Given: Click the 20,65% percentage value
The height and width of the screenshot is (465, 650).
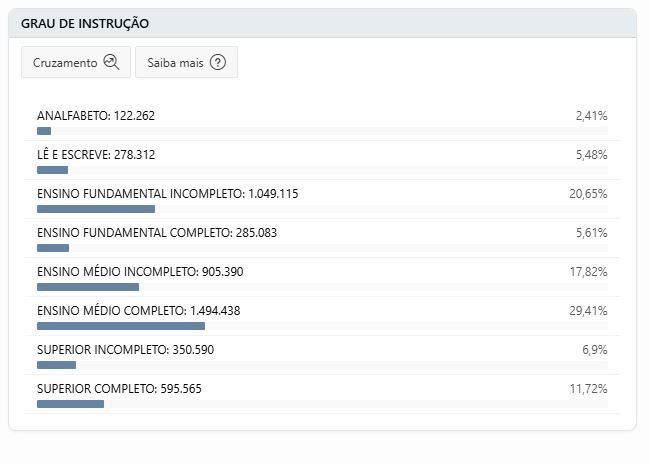Looking at the screenshot, I should coord(588,194).
